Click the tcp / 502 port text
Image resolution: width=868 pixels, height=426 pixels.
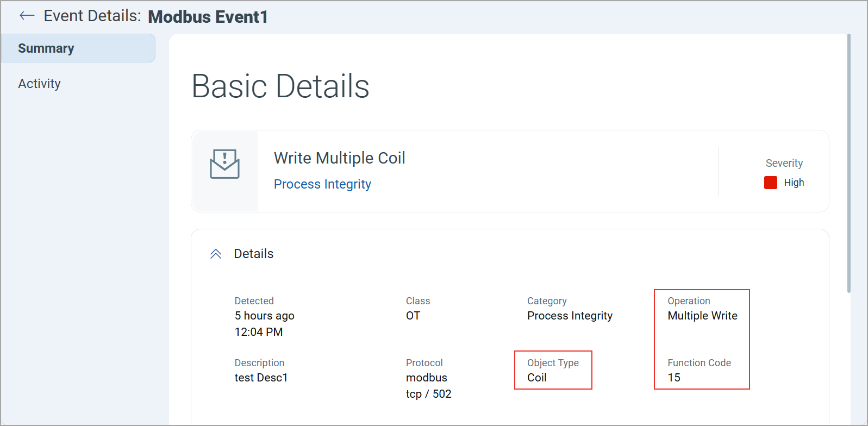tap(428, 394)
